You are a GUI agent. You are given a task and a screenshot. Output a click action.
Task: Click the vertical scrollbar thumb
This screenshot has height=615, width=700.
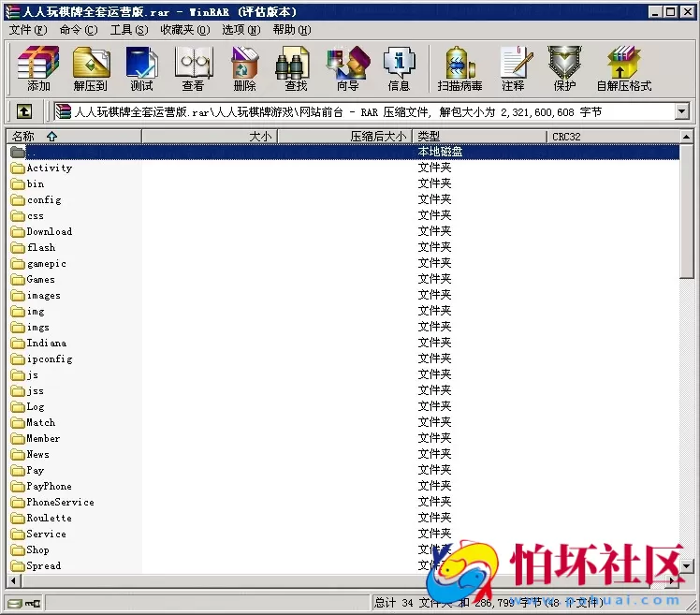tap(687, 211)
